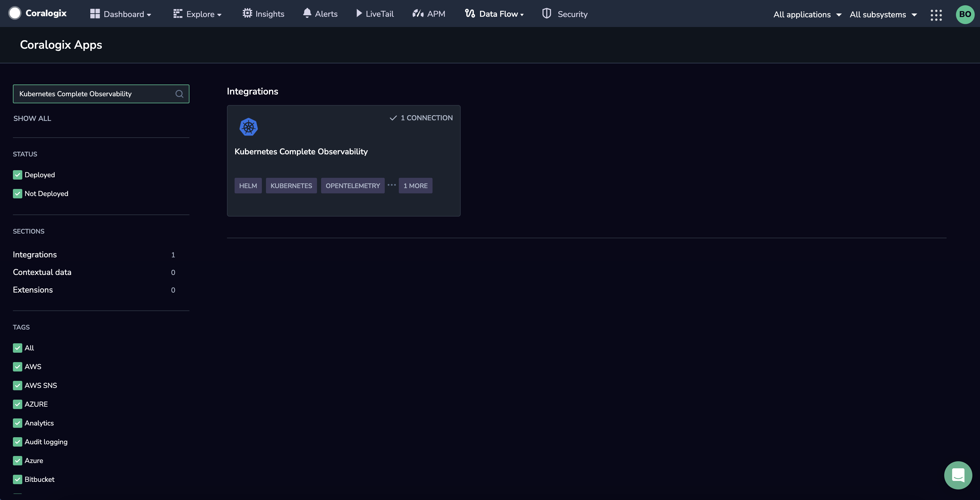Toggle the AZURE tag checkbox

[x=18, y=404]
